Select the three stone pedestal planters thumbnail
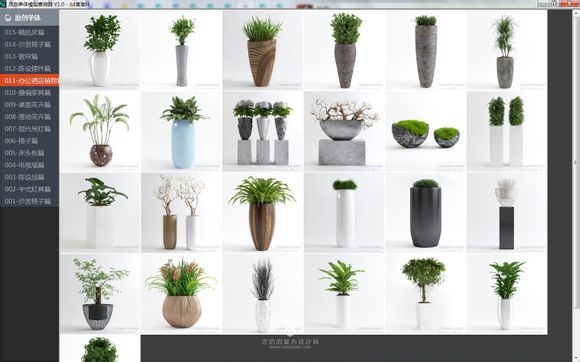 (x=263, y=132)
